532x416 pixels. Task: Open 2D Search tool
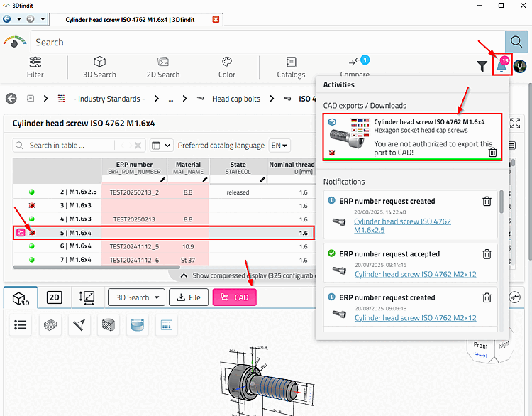163,67
